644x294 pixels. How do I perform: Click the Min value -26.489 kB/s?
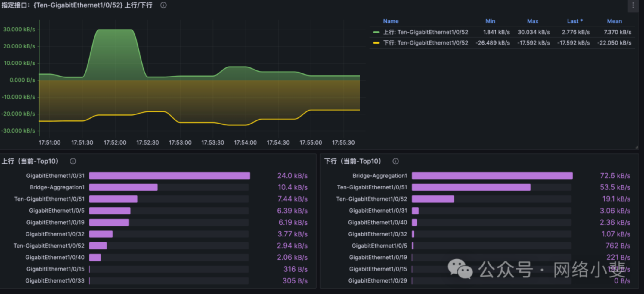pos(493,43)
